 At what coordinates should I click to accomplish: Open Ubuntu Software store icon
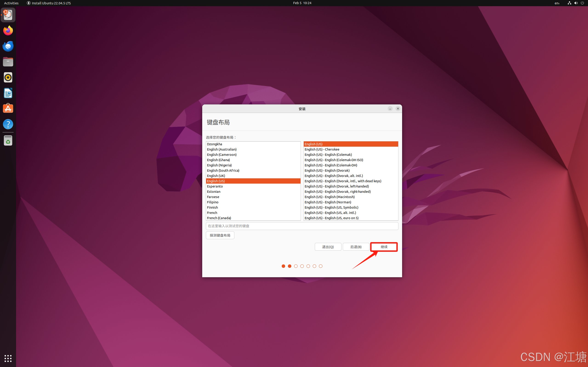click(8, 109)
